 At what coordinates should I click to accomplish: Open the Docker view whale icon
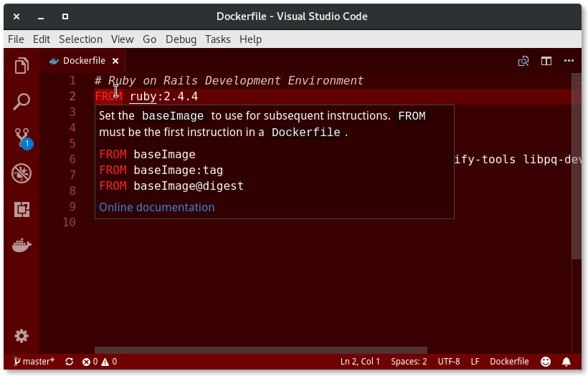[22, 246]
